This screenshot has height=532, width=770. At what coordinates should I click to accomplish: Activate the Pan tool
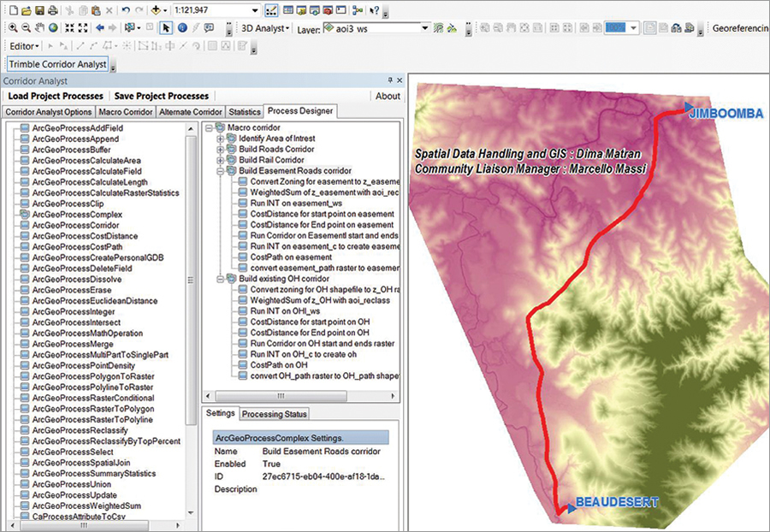coord(40,27)
